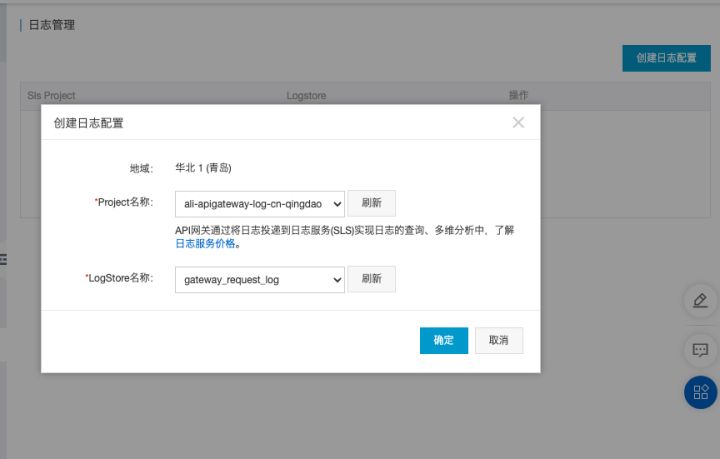Confirm with the 确定 button

(444, 340)
